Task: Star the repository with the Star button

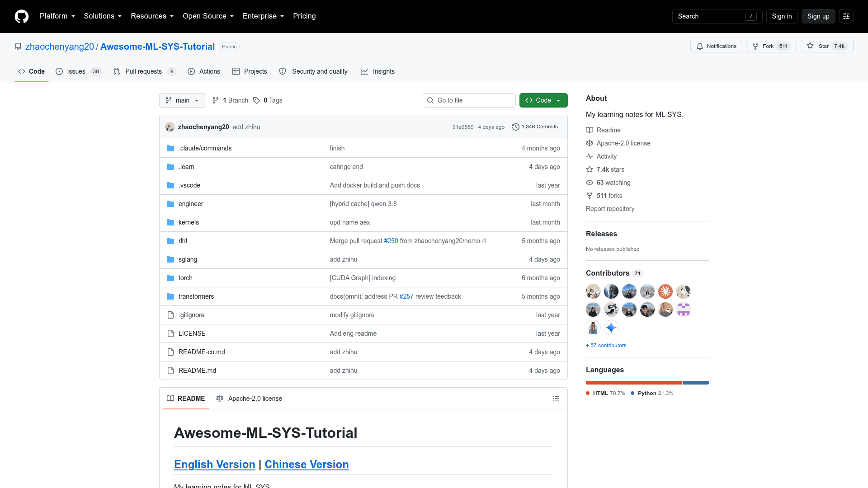Action: (827, 46)
